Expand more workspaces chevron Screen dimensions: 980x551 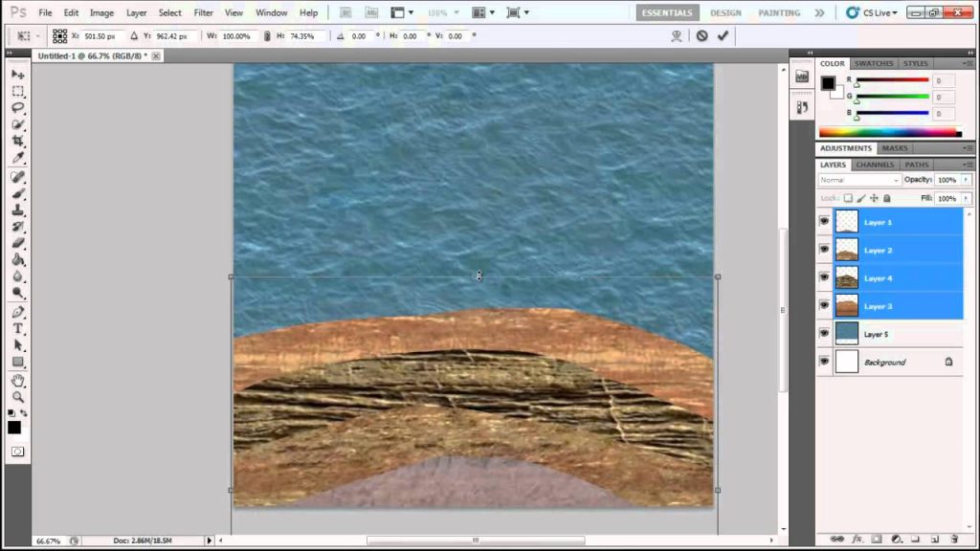click(819, 12)
